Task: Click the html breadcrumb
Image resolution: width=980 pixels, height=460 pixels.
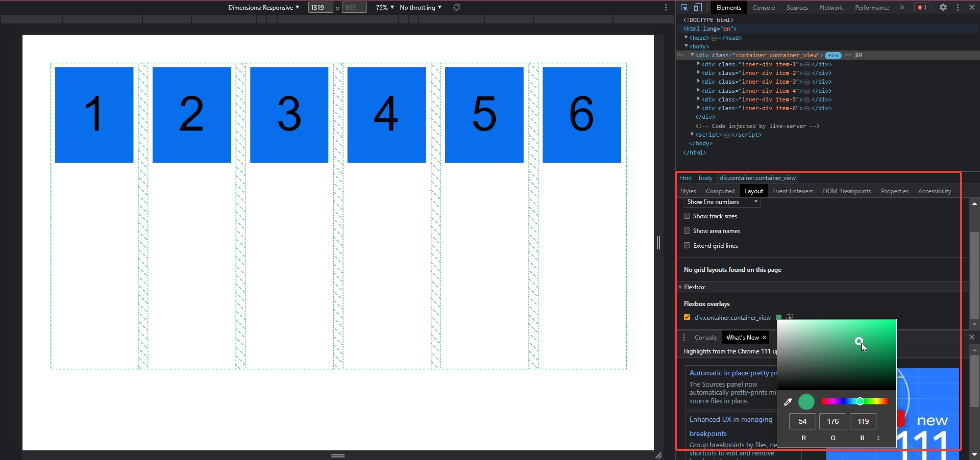Action: point(685,178)
